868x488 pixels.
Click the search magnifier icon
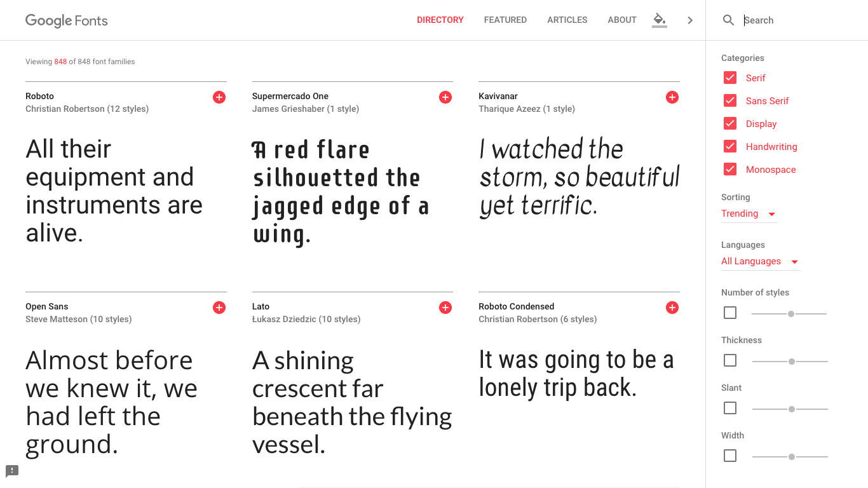pyautogui.click(x=728, y=20)
